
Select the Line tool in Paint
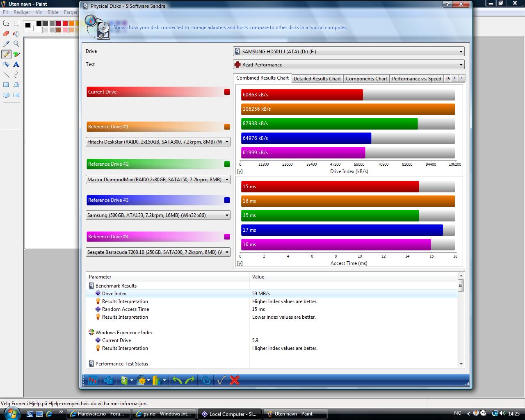coord(6,75)
